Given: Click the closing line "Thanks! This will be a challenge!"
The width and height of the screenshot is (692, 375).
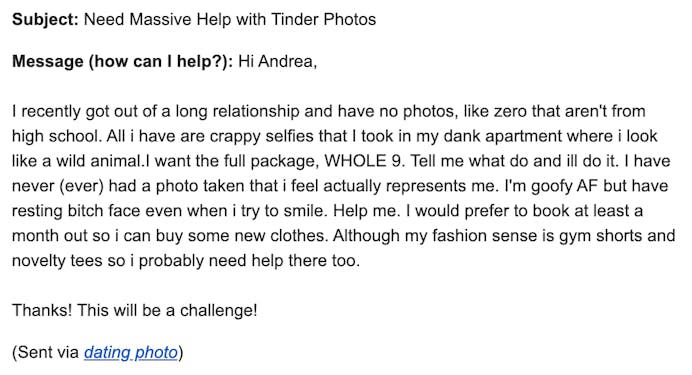Looking at the screenshot, I should click(135, 310).
